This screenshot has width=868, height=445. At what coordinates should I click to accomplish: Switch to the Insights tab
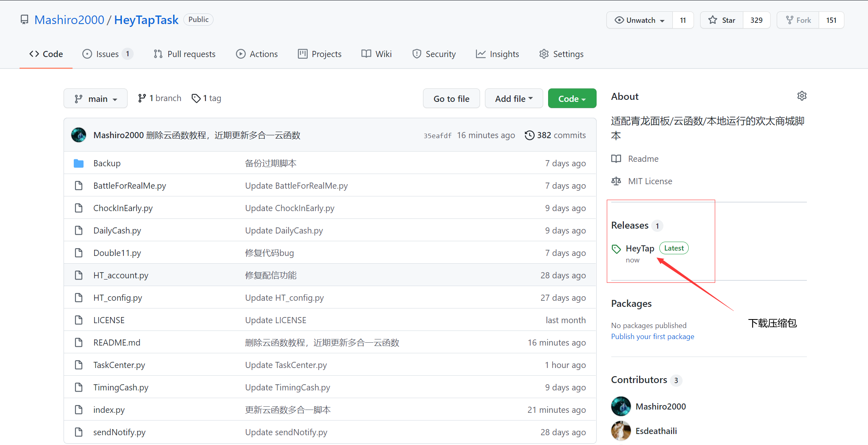497,54
